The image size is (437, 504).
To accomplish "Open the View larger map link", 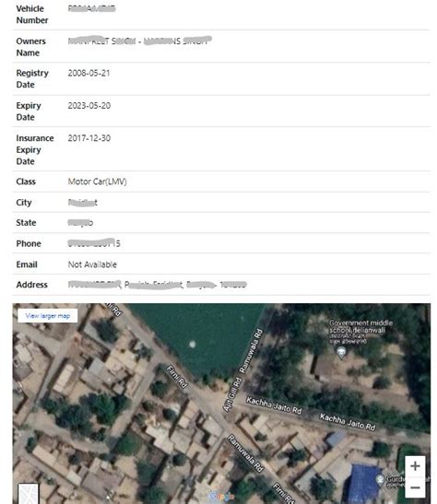I will (48, 316).
